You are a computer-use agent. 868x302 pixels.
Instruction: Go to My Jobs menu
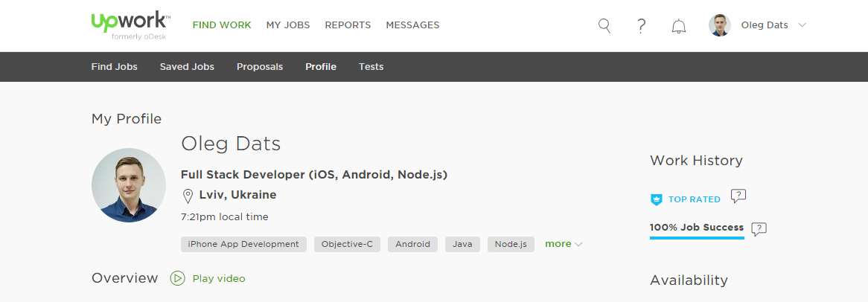(x=288, y=25)
